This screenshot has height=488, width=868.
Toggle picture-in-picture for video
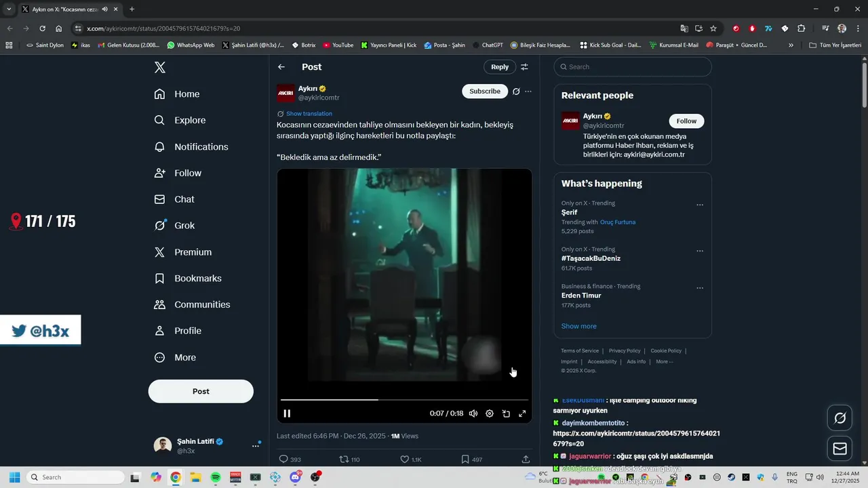[x=506, y=413]
